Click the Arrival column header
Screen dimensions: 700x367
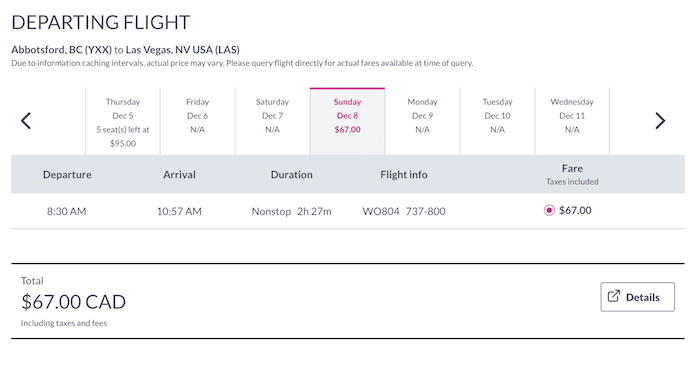pos(179,175)
